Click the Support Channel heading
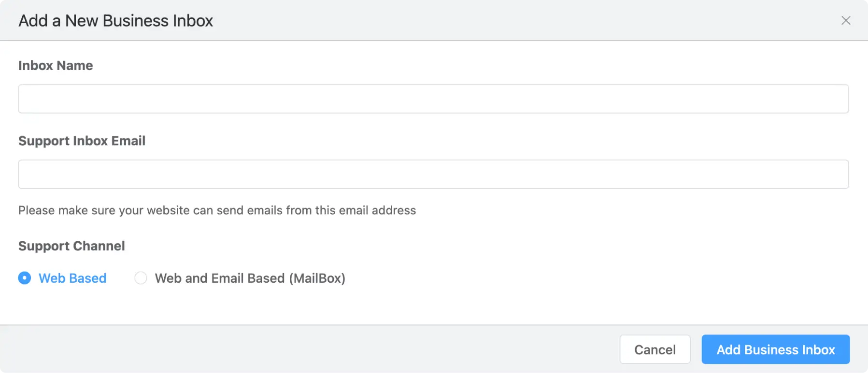The height and width of the screenshot is (373, 868). (71, 246)
